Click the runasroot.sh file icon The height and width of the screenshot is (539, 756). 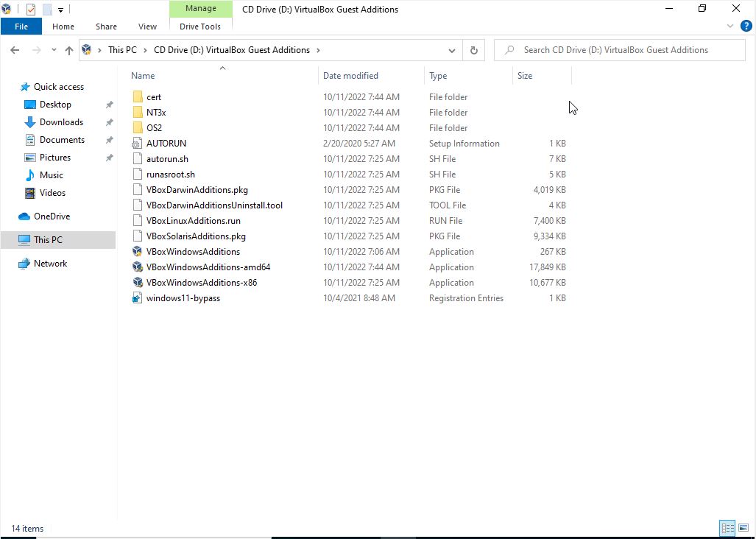point(138,174)
